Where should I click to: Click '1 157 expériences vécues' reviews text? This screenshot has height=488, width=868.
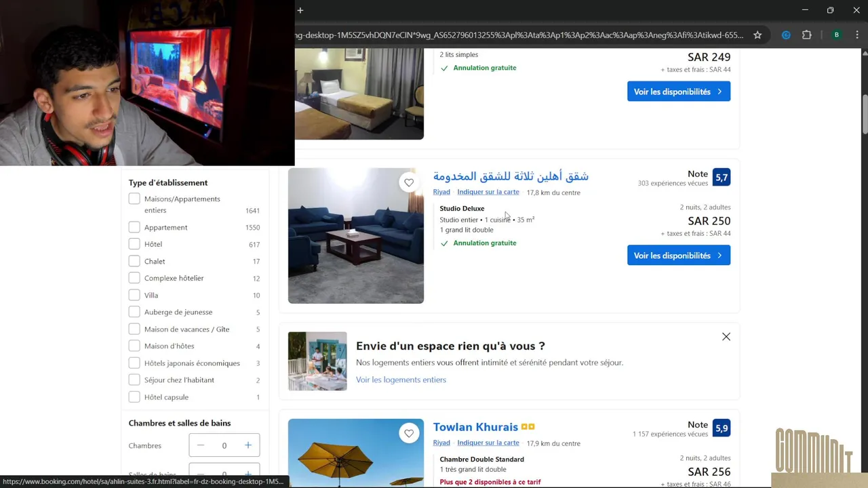coord(670,434)
